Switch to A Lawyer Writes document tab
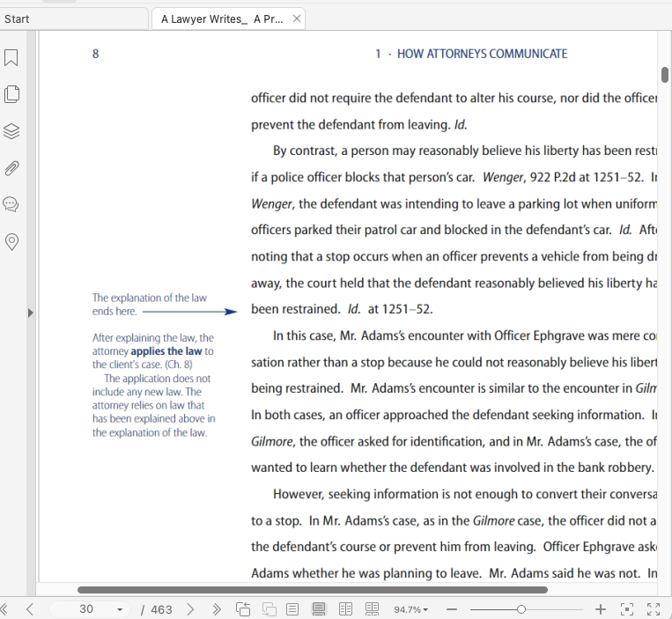 tap(222, 19)
